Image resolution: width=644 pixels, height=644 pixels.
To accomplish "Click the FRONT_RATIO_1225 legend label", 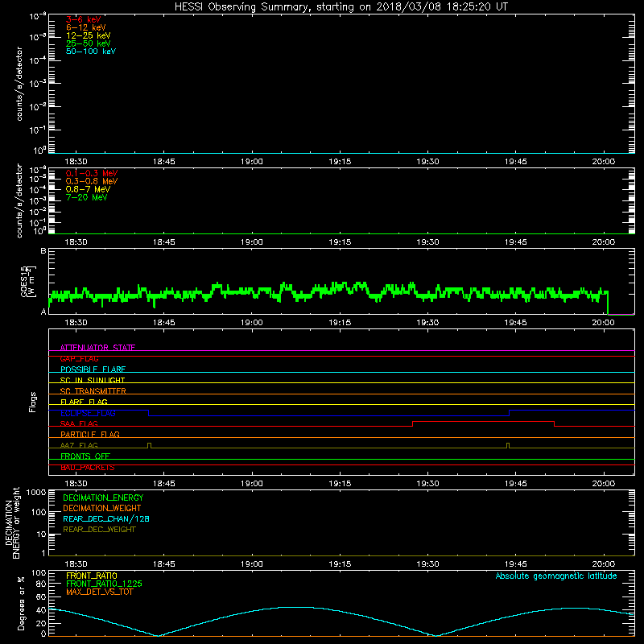I will click(x=104, y=584).
